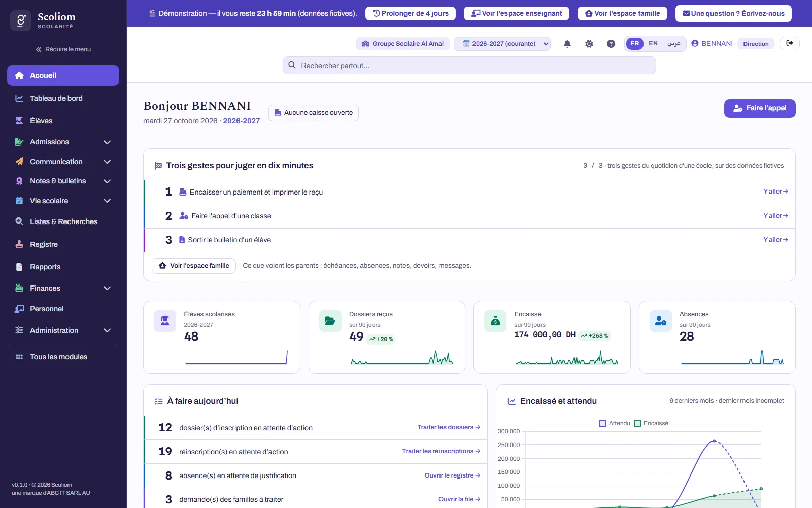
Task: Click the Élèves scolarisés graduate icon
Action: (165, 321)
